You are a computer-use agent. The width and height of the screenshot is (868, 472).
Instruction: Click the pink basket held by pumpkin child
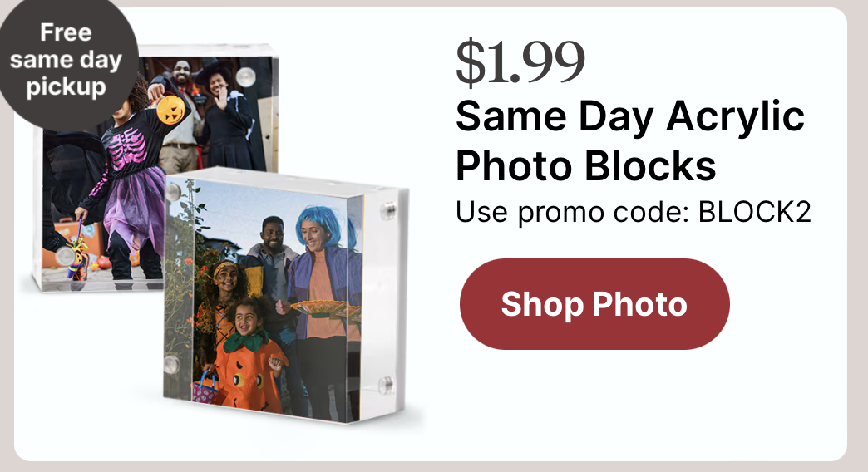205,388
